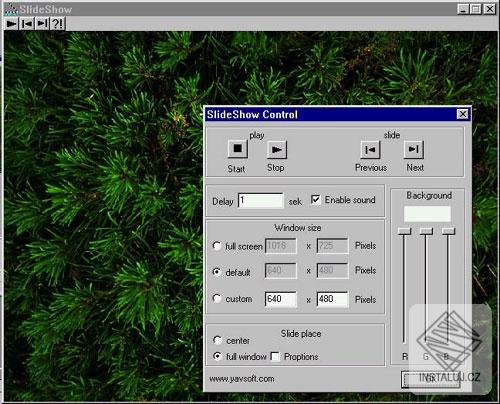
Task: Click the Delay seconds input field
Action: [x=261, y=200]
